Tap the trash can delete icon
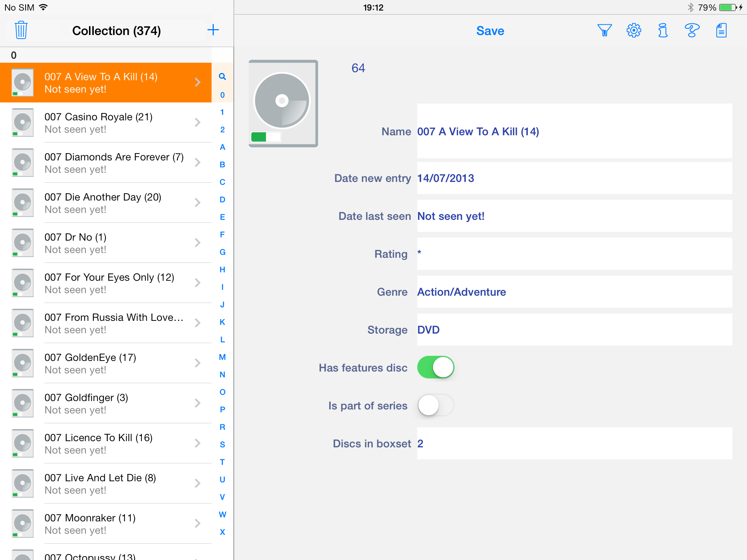The image size is (747, 560). (21, 30)
